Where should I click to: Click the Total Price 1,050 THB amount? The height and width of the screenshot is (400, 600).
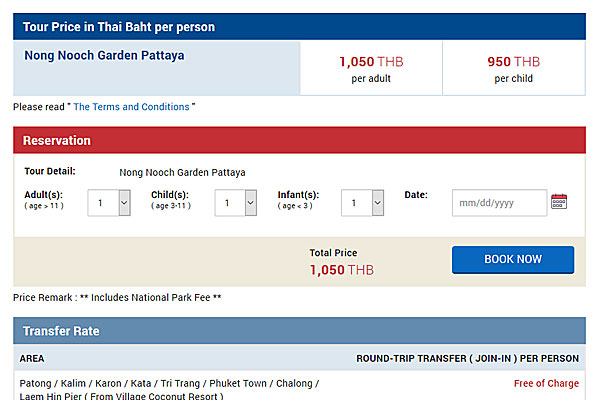[x=342, y=270]
